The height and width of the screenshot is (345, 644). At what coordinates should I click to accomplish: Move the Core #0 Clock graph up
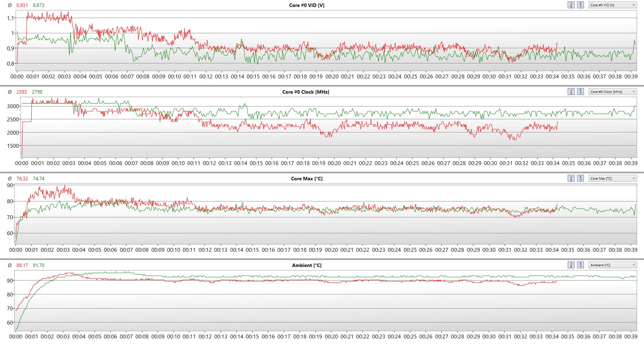pyautogui.click(x=571, y=92)
